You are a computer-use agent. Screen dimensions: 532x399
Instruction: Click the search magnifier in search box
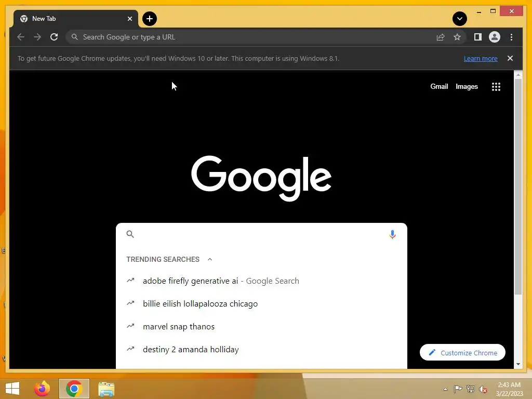click(130, 234)
